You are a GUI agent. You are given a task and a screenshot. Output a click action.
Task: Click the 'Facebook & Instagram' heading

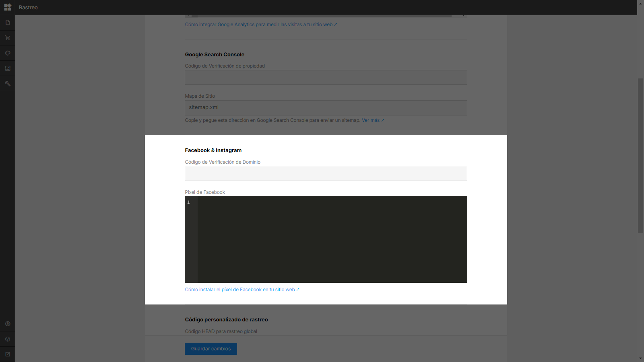coord(213,150)
